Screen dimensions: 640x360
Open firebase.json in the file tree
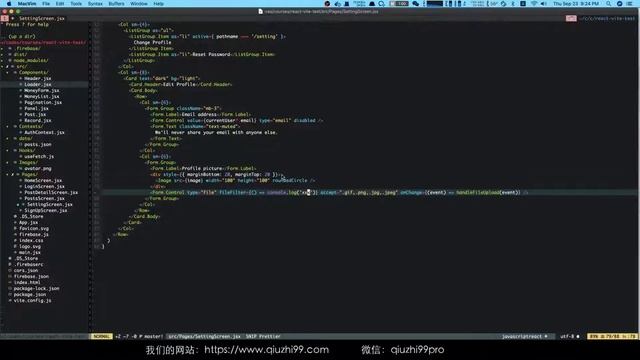pyautogui.click(x=31, y=276)
